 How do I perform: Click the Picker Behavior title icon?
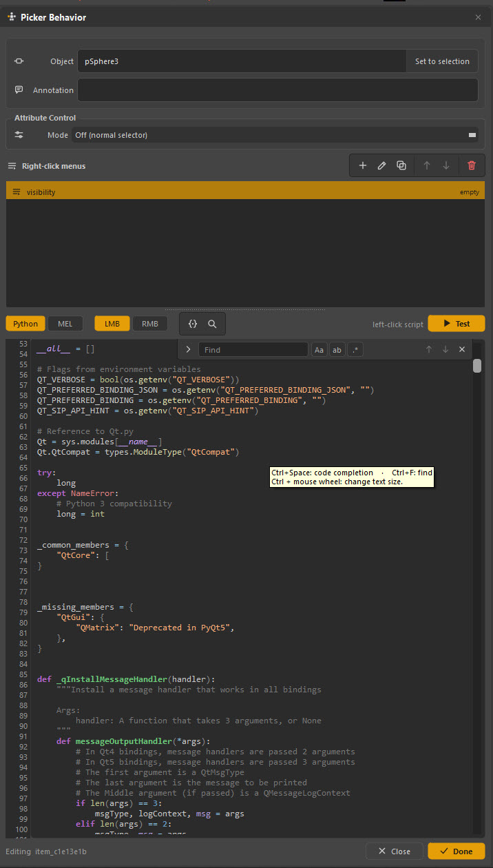tap(12, 17)
